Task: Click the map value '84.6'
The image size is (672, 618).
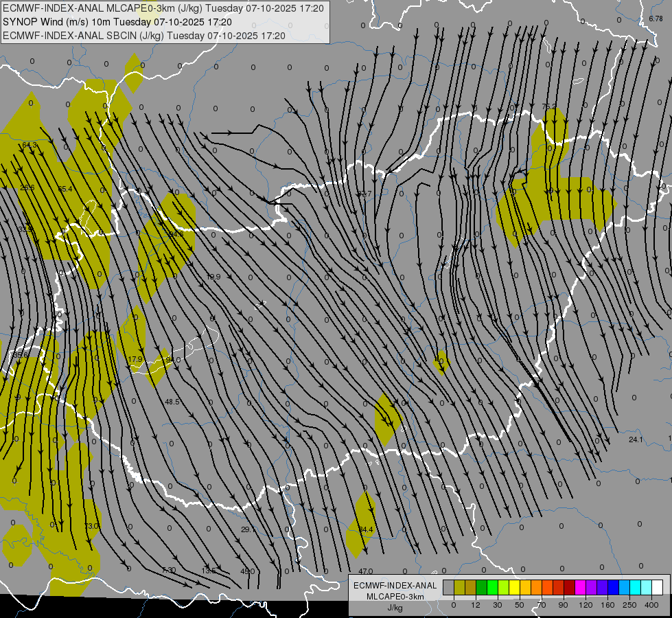Action: point(176,234)
